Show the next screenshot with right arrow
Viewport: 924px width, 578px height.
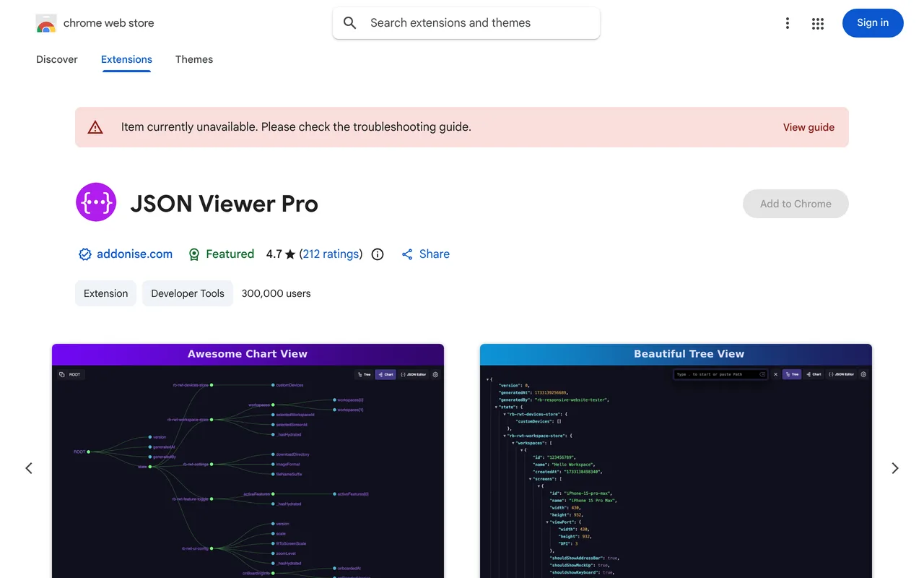(895, 468)
